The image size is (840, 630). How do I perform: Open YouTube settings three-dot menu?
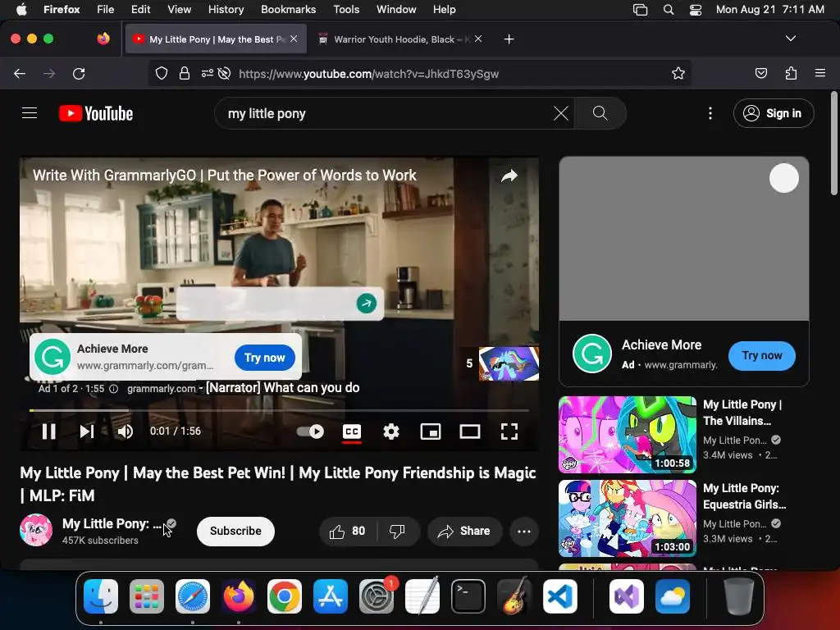710,113
